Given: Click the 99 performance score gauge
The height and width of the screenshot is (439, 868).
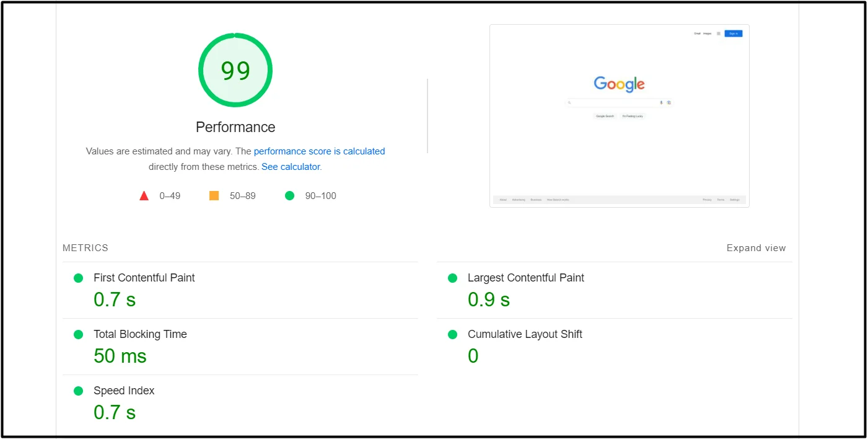Looking at the screenshot, I should pos(235,70).
